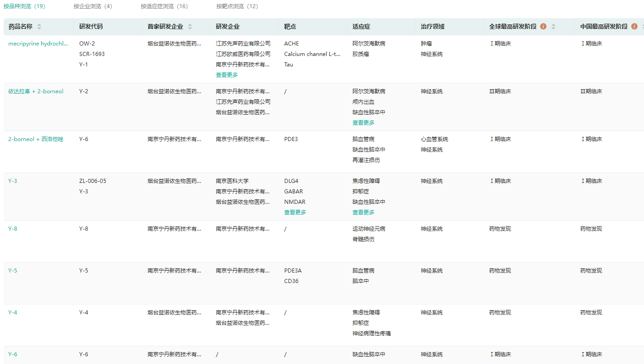Open the Y-4 drug name link
Image resolution: width=644 pixels, height=364 pixels.
click(13, 313)
